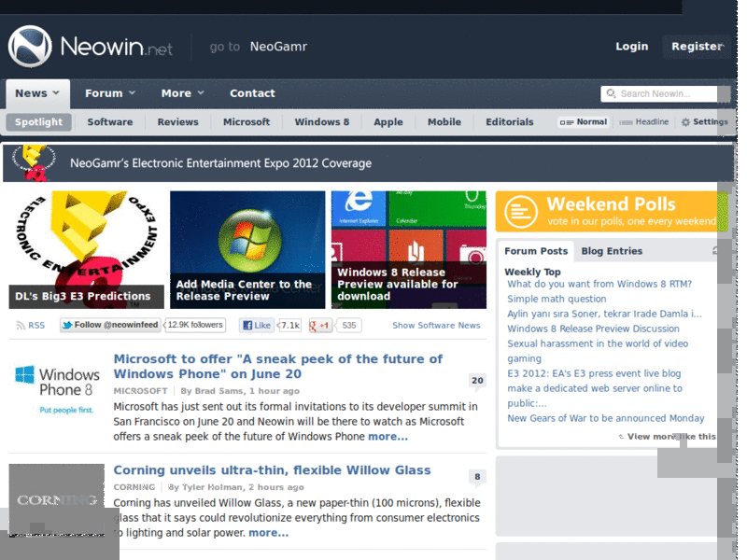Open the 8 comments bubble
747x560 pixels.
[477, 477]
